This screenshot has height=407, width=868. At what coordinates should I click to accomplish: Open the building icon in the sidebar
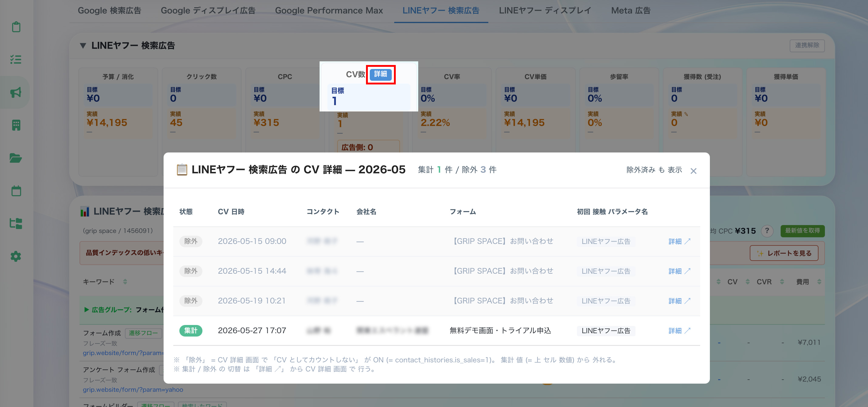pos(16,125)
